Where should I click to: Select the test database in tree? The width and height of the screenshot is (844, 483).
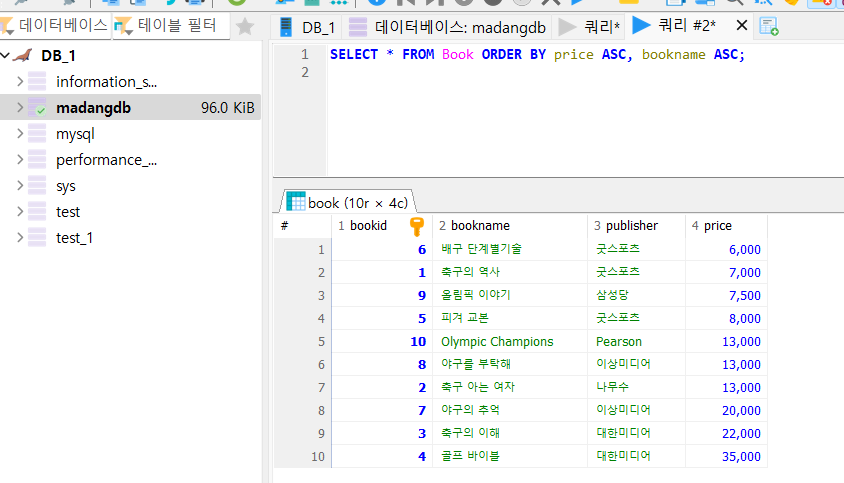pos(68,212)
